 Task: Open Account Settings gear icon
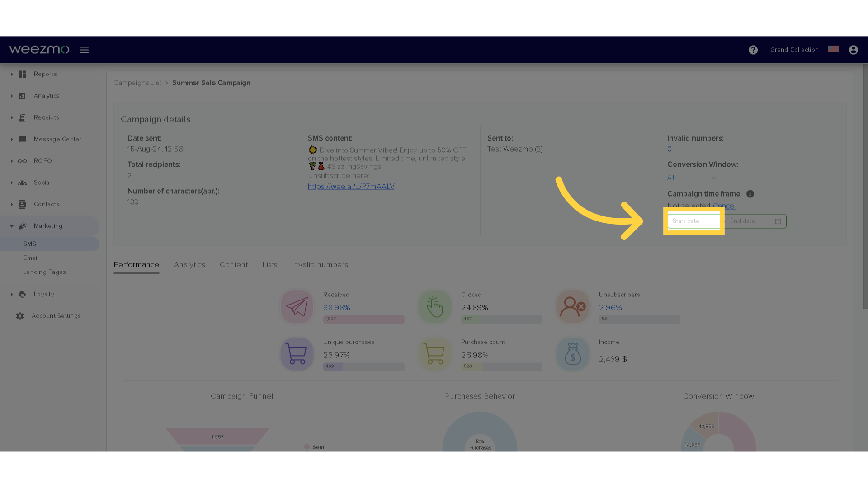(20, 316)
